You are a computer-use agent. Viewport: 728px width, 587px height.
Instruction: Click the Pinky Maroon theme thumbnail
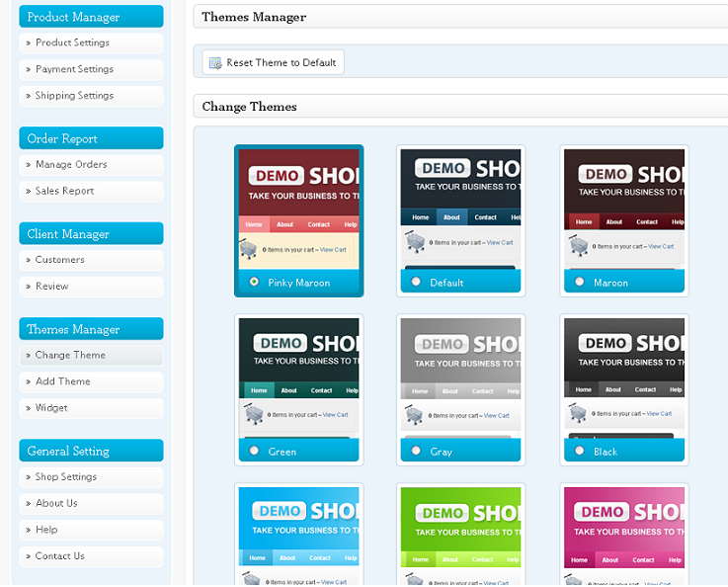(x=298, y=210)
